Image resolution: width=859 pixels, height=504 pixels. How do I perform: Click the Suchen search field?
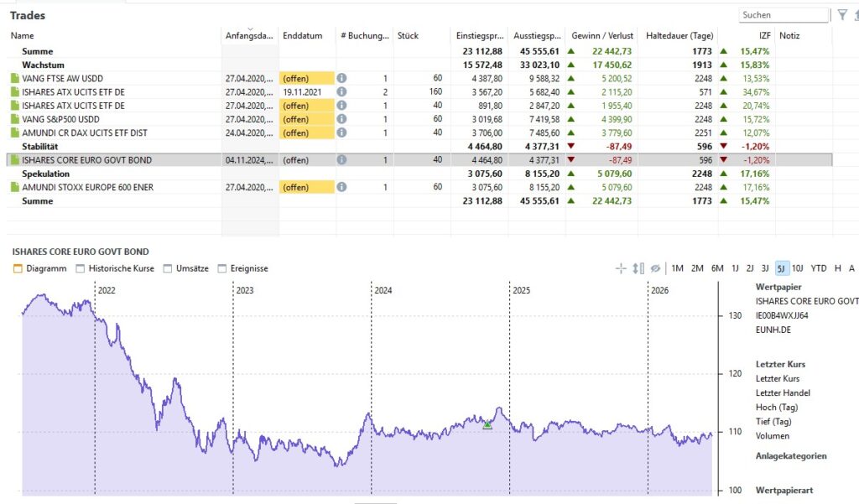click(x=784, y=15)
